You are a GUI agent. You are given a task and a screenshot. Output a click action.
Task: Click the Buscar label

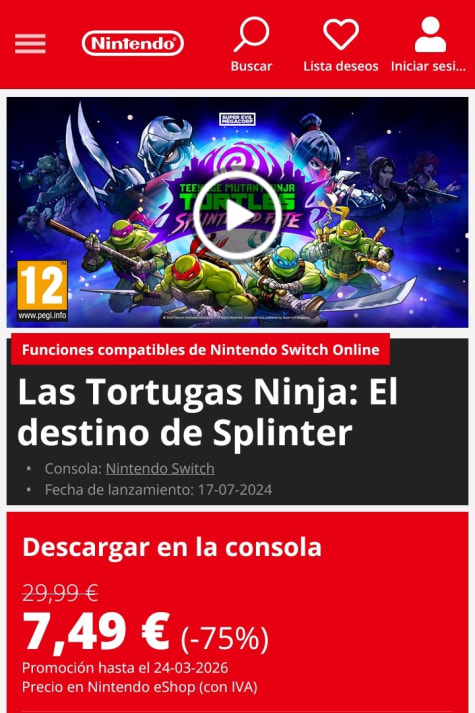click(x=251, y=66)
